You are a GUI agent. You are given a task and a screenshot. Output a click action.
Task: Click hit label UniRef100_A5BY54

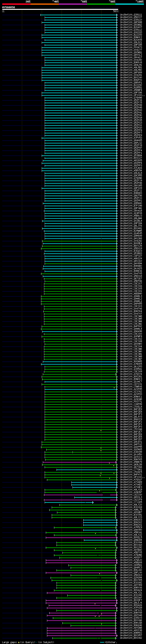pyautogui.click(x=131, y=170)
